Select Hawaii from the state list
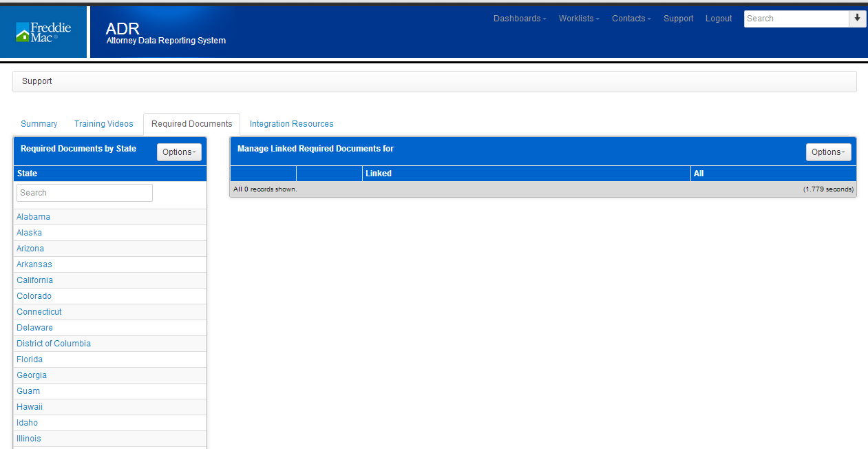 [30, 407]
